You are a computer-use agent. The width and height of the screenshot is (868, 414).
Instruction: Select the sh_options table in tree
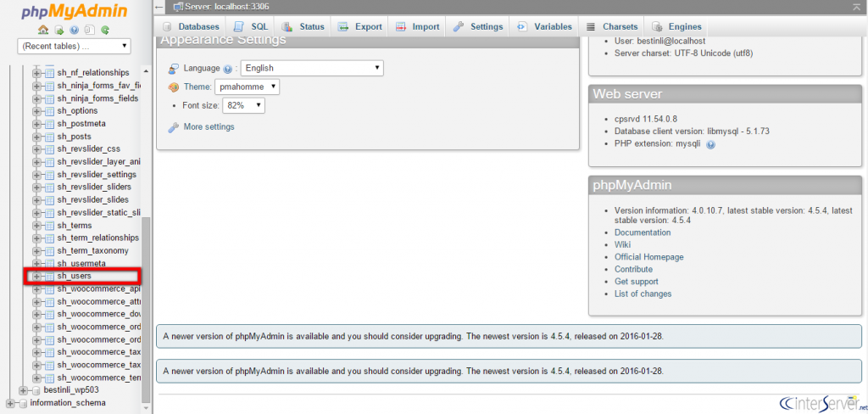tap(77, 111)
